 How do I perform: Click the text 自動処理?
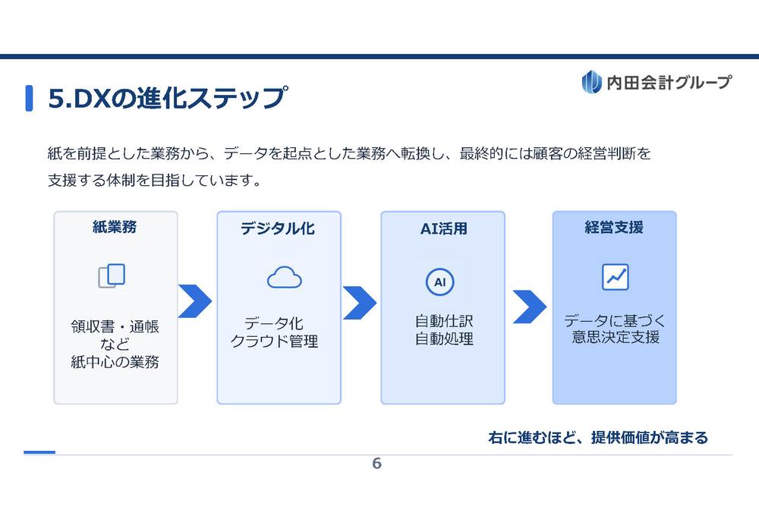(444, 338)
